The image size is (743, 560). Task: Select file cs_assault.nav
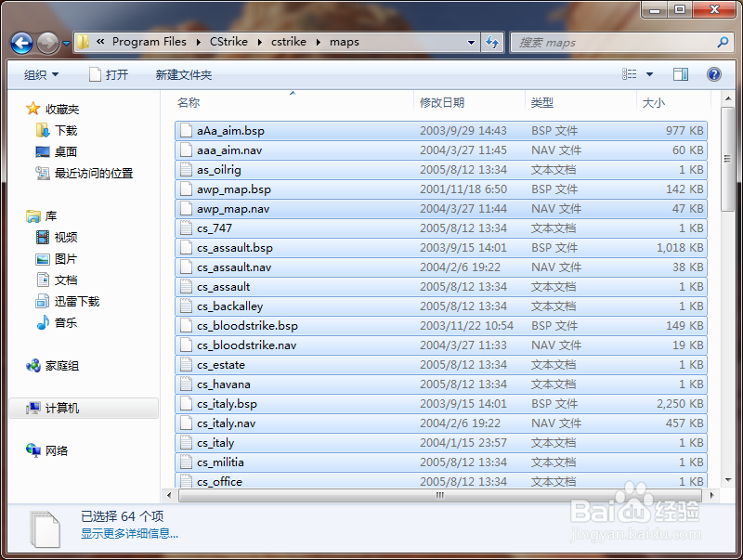pos(441,267)
